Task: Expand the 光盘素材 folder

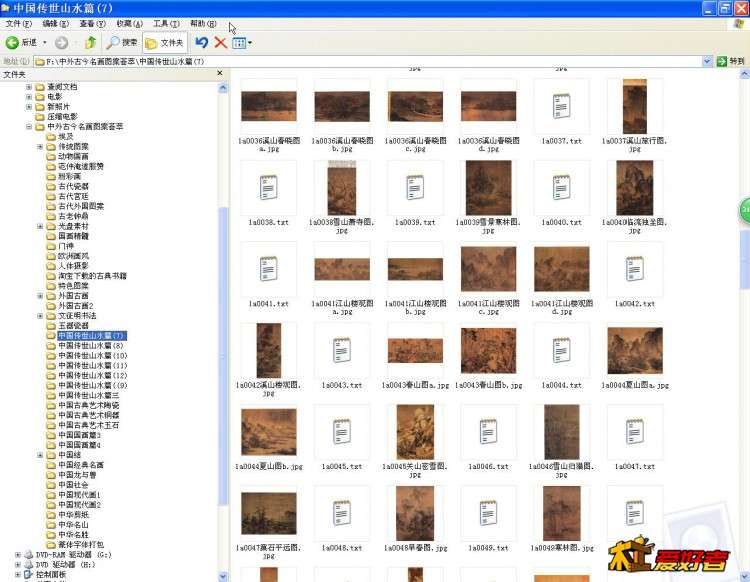Action: [x=40, y=226]
